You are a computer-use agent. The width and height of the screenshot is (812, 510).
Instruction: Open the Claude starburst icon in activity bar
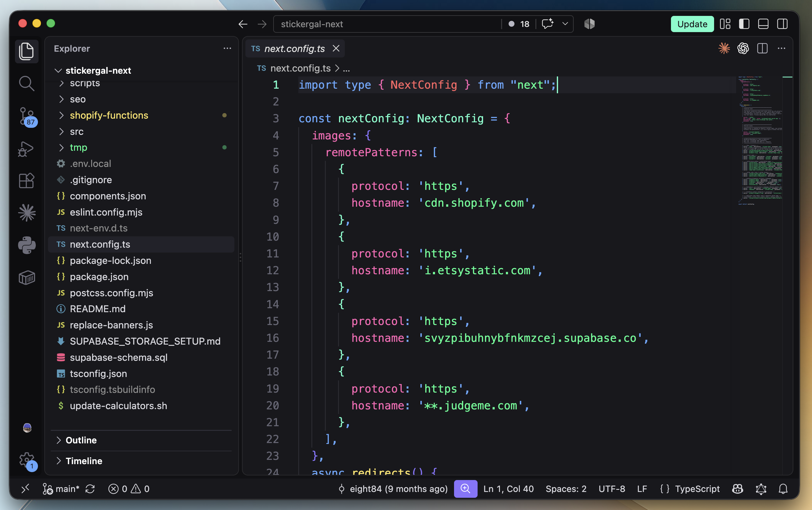coord(27,213)
